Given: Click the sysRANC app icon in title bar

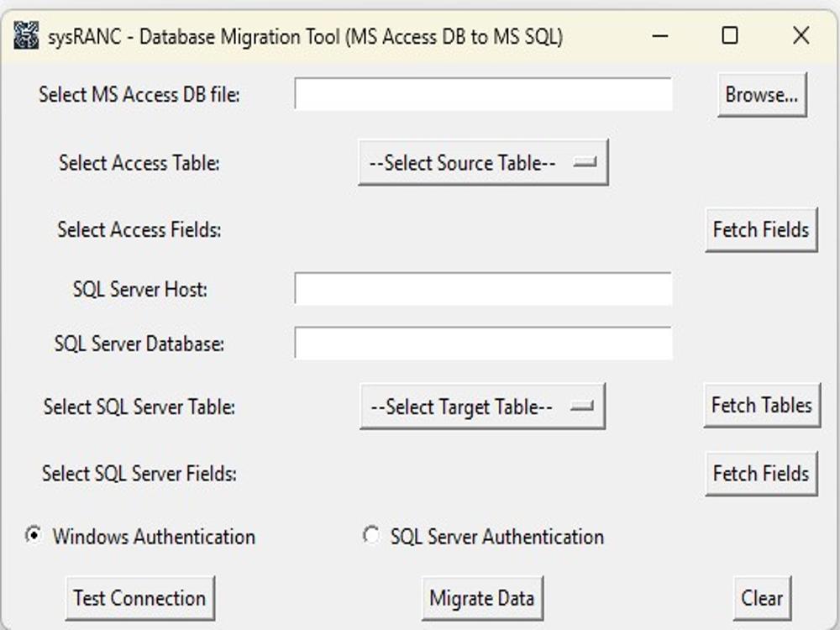Looking at the screenshot, I should pyautogui.click(x=26, y=35).
